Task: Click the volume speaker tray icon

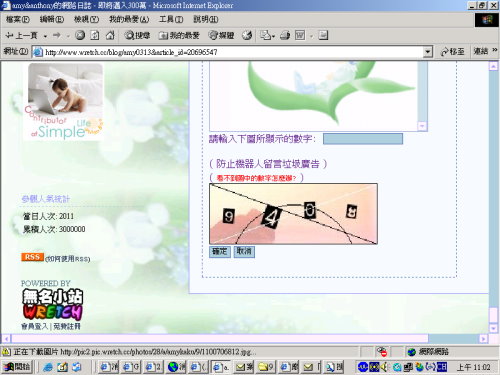Action: [384, 367]
